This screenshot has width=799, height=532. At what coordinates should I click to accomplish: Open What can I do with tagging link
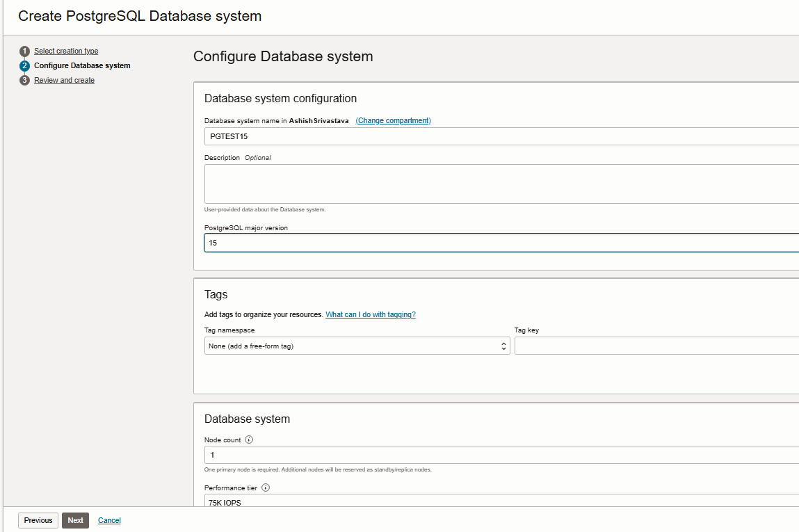[x=370, y=314]
